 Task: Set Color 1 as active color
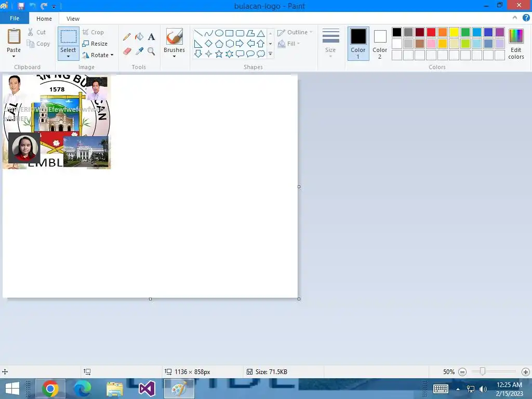click(358, 44)
